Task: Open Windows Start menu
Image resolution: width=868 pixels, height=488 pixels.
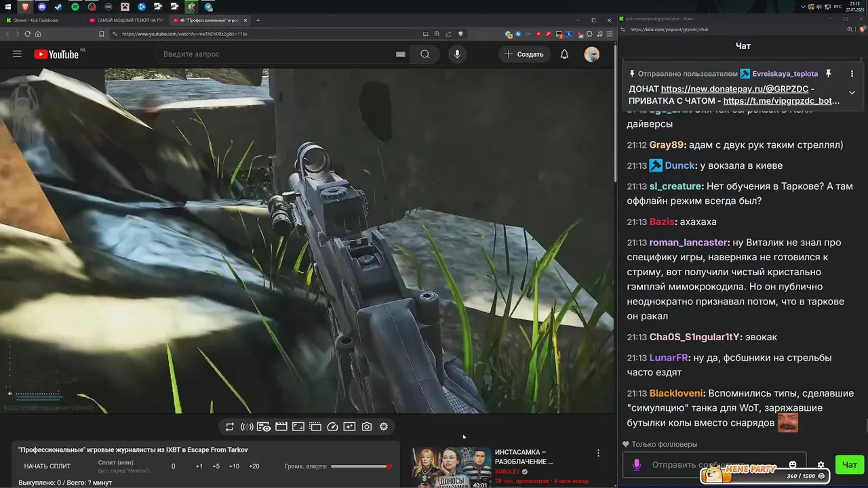Action: click(7, 7)
